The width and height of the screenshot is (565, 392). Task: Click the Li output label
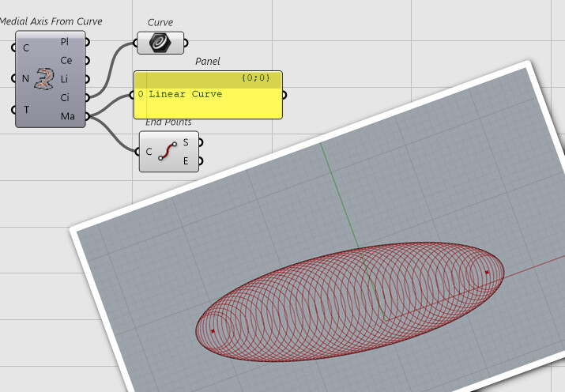coord(64,79)
